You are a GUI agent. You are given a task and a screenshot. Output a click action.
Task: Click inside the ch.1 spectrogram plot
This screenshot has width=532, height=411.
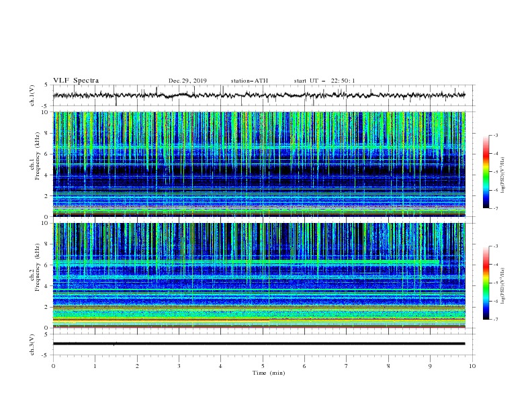[x=259, y=164]
